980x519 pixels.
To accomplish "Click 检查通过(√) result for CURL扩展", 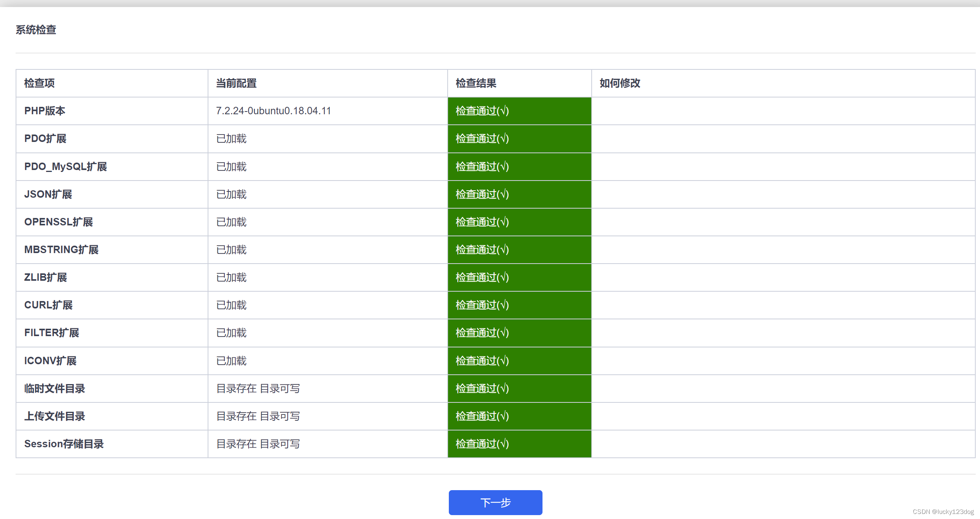I will 519,305.
